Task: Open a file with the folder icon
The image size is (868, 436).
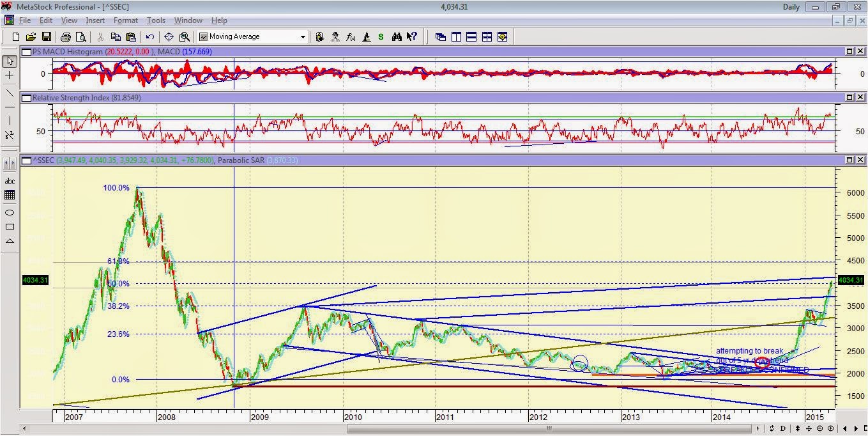Action: point(31,37)
